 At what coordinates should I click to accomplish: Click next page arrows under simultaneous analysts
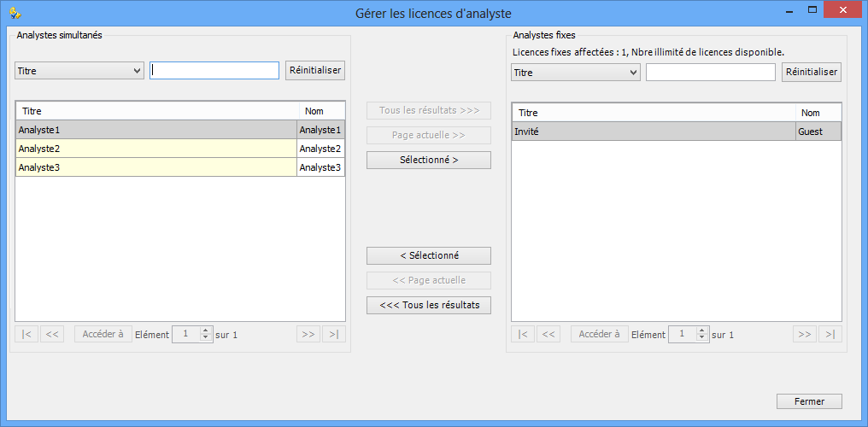308,334
